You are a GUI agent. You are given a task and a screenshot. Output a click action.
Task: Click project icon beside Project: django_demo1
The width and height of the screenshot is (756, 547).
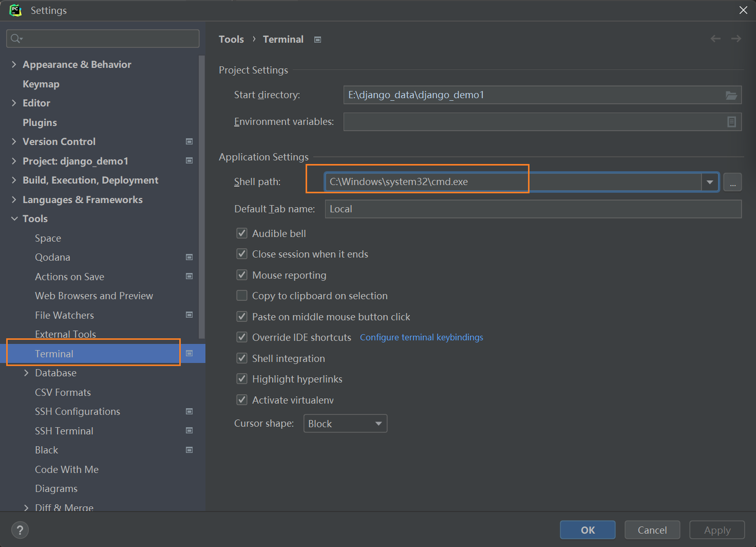click(x=190, y=161)
